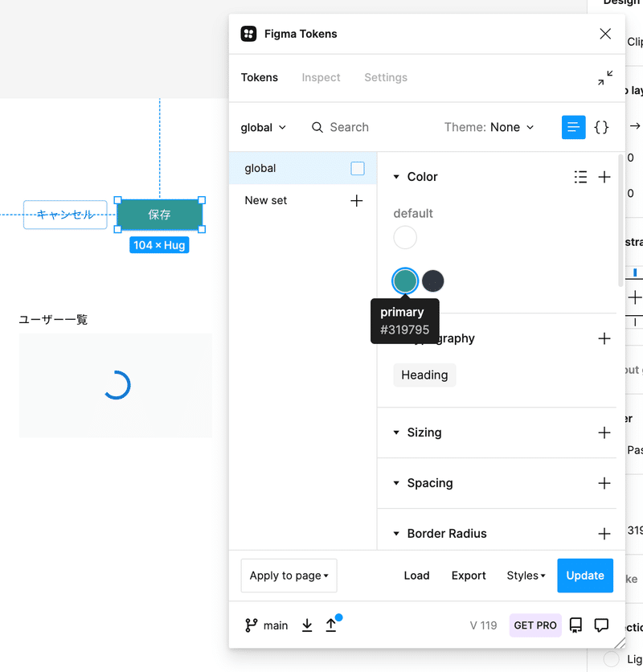Click the V 119 version label
643x672 pixels.
tap(483, 625)
